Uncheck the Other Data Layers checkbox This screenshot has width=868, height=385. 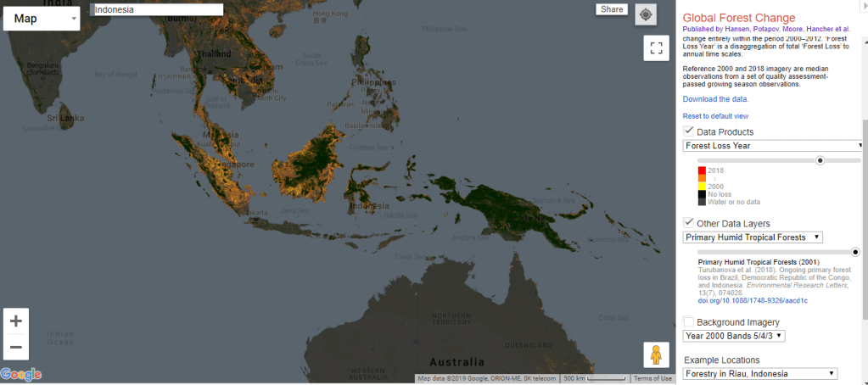[689, 223]
